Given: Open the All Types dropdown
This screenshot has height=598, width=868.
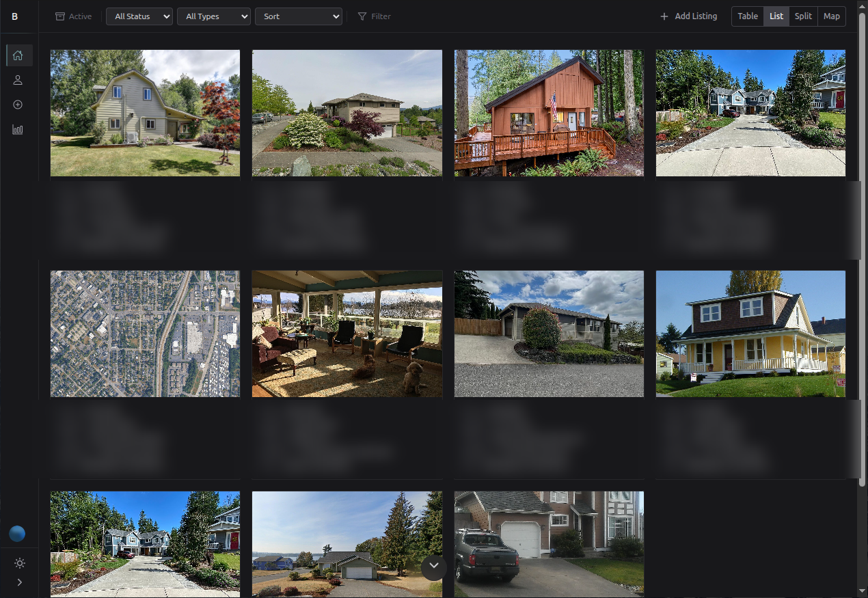Looking at the screenshot, I should 213,16.
